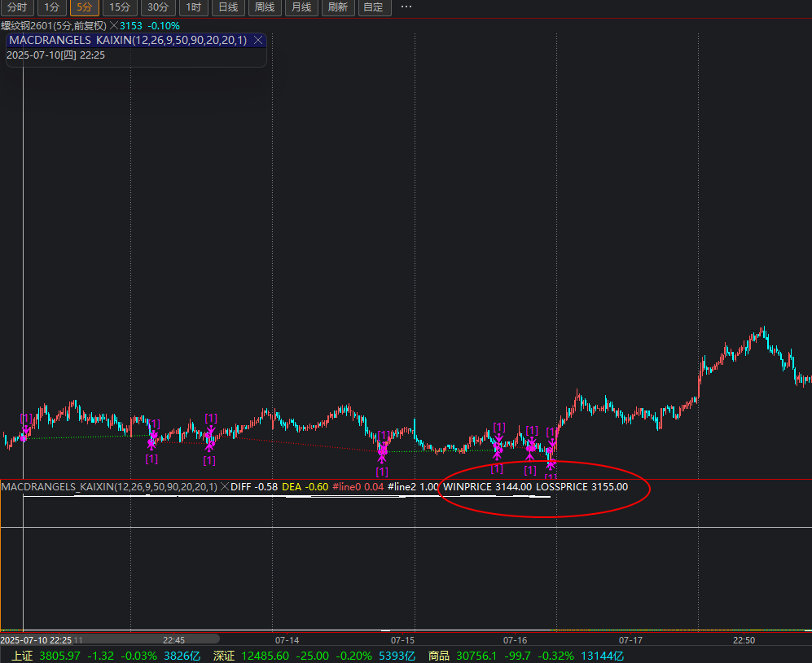The height and width of the screenshot is (663, 812).
Task: Click the 07-15 date axis label
Action: pos(402,640)
